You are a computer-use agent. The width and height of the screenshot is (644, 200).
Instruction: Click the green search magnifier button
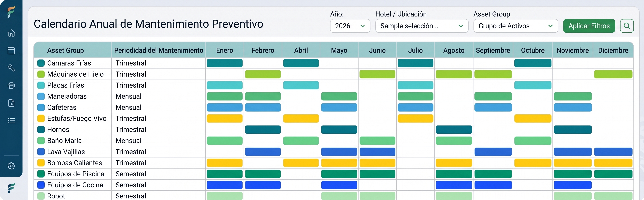click(627, 26)
